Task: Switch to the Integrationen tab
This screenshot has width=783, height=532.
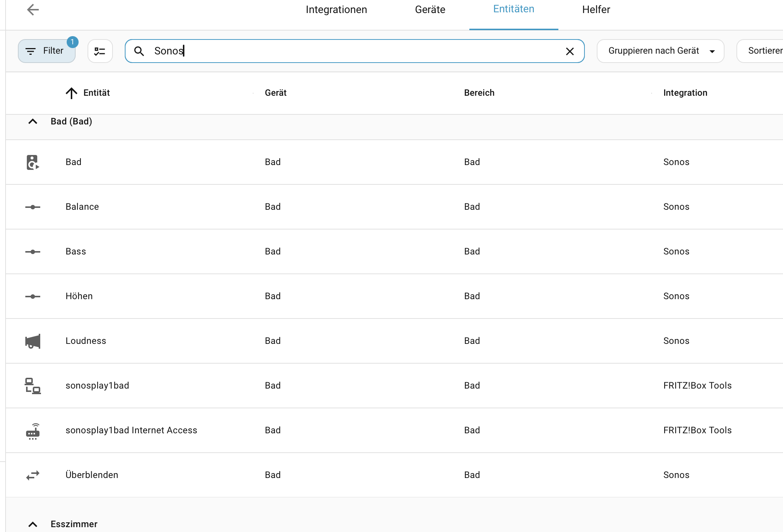Action: (x=336, y=10)
